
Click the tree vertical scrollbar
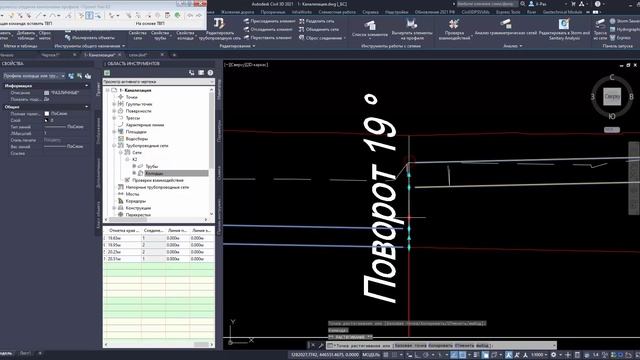pyautogui.click(x=211, y=131)
